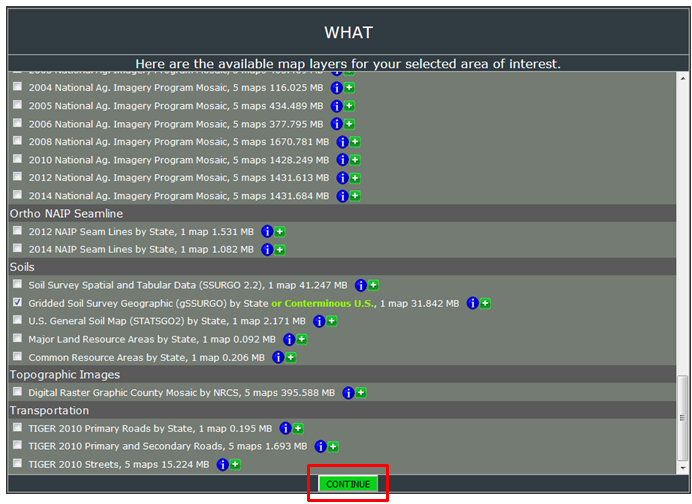
Task: Uncheck the Gridded Soil Survey gSSURGO checkbox
Action: point(17,302)
